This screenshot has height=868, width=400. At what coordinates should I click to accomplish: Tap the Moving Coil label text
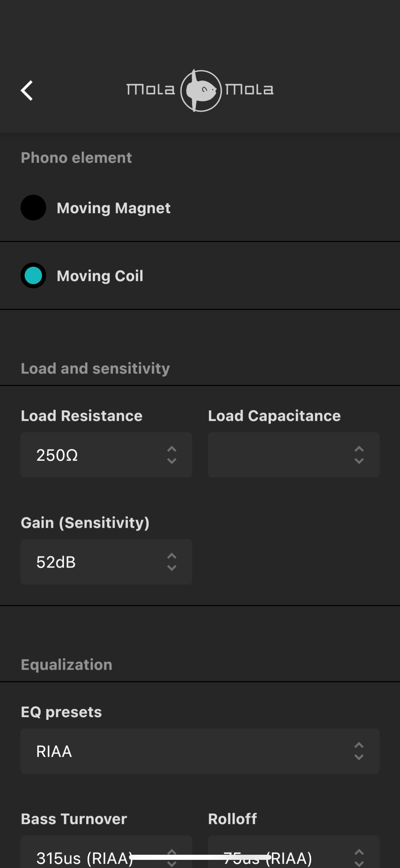pyautogui.click(x=100, y=276)
